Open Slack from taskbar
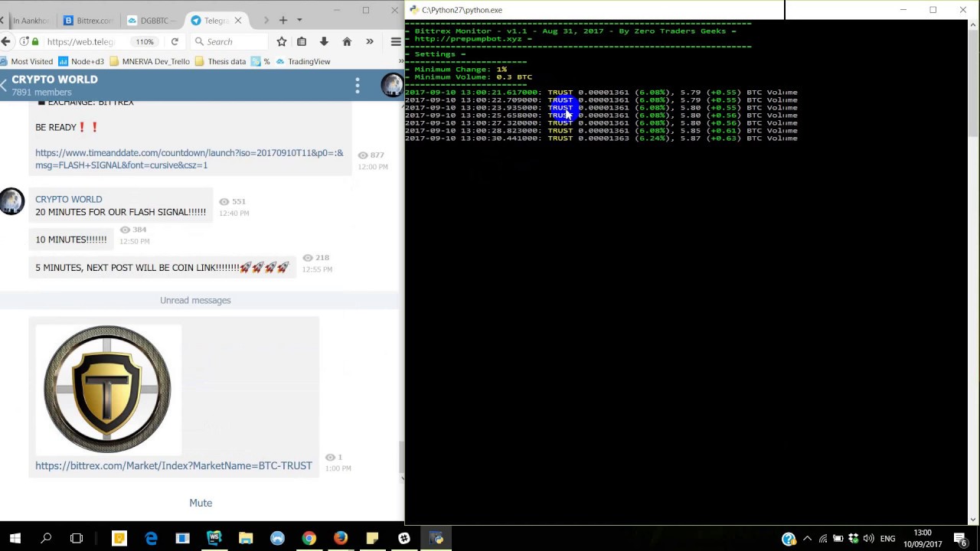 click(x=403, y=538)
